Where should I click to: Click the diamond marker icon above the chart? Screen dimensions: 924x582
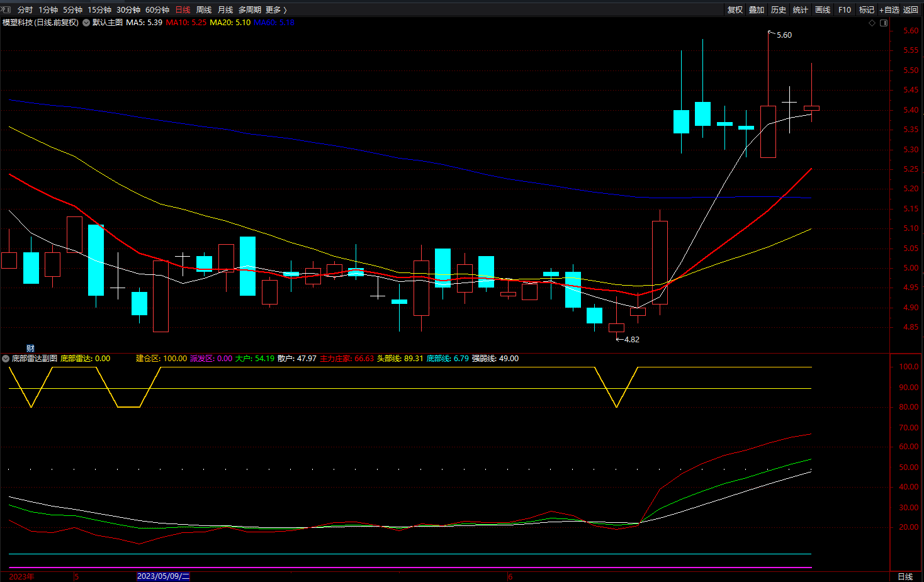click(x=872, y=23)
